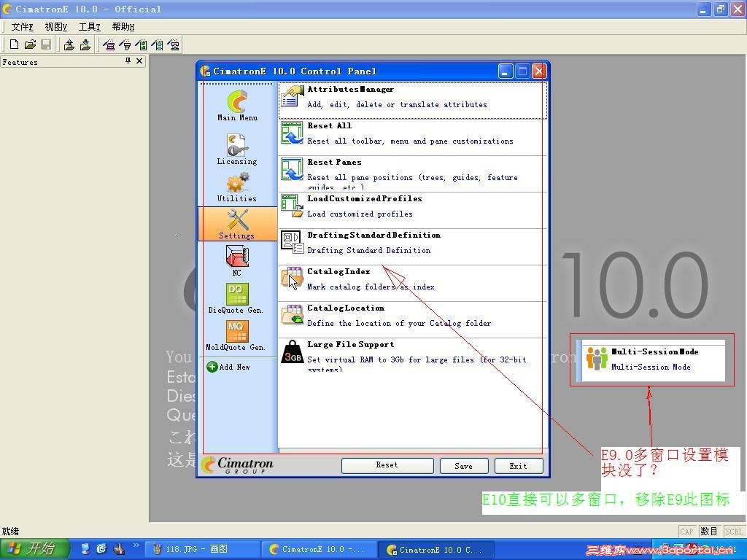This screenshot has width=747, height=560.
Task: Open MoldQuote Gen. section
Action: pyautogui.click(x=236, y=335)
